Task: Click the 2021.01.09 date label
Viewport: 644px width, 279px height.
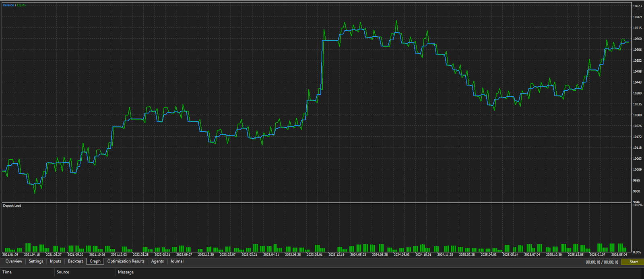Action: (x=10, y=254)
